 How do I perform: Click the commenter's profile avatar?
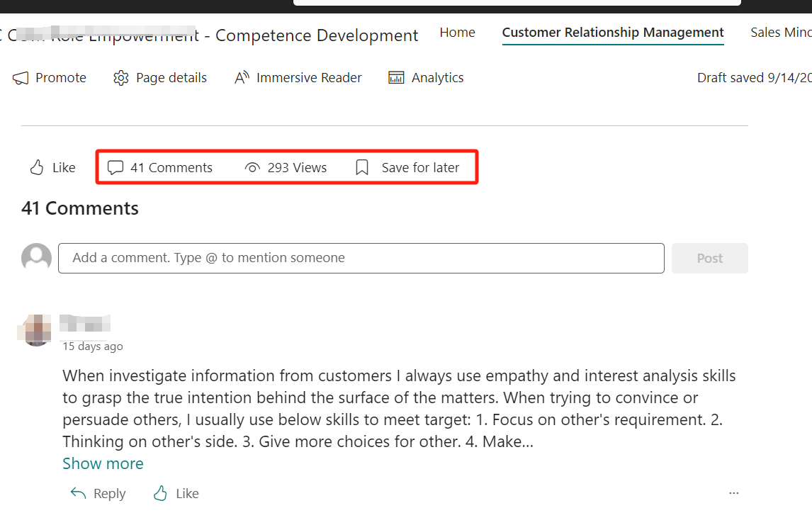pos(35,330)
